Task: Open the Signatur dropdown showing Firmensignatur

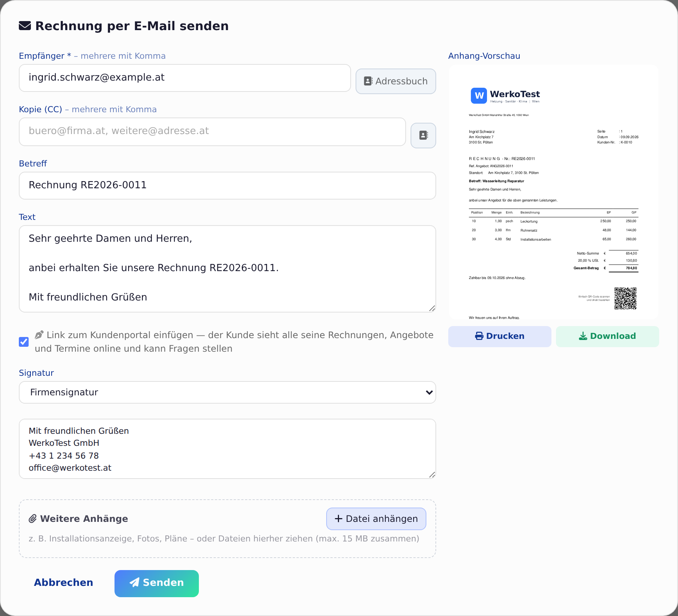Action: coord(228,392)
